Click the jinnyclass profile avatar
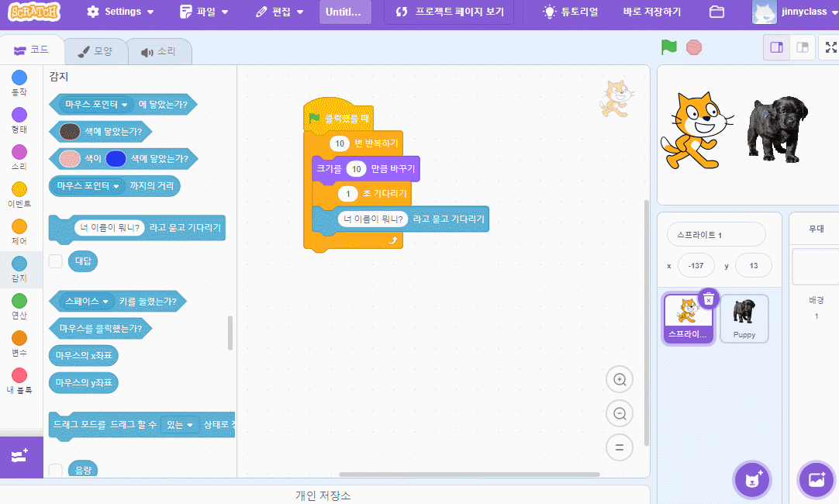The width and height of the screenshot is (839, 504). 764,12
